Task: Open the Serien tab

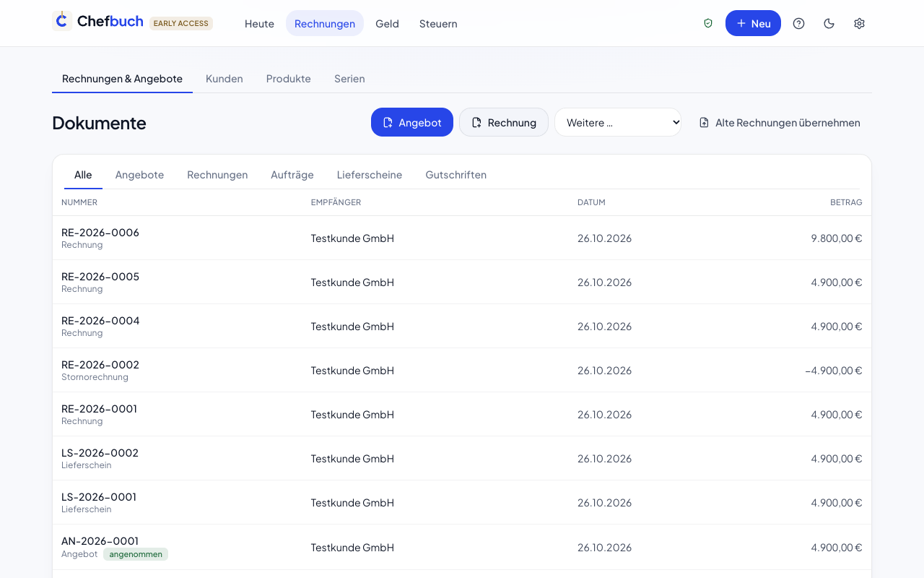Action: click(349, 79)
